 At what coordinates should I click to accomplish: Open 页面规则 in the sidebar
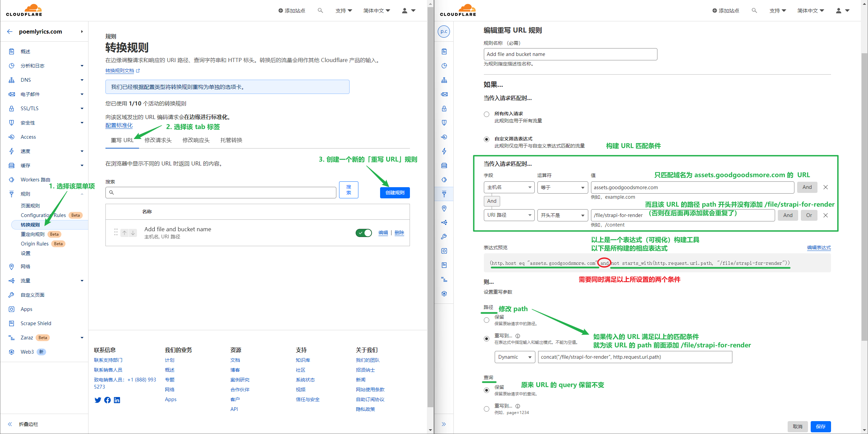click(30, 206)
